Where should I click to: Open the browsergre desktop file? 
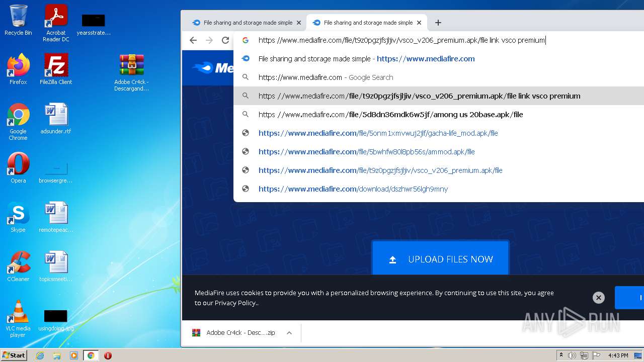56,171
